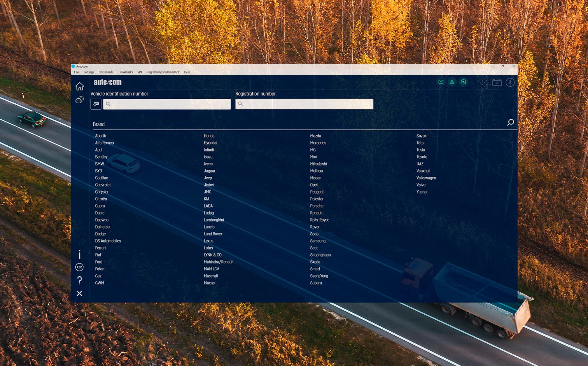Click the info icon in sidebar
The image size is (588, 366).
tap(79, 255)
